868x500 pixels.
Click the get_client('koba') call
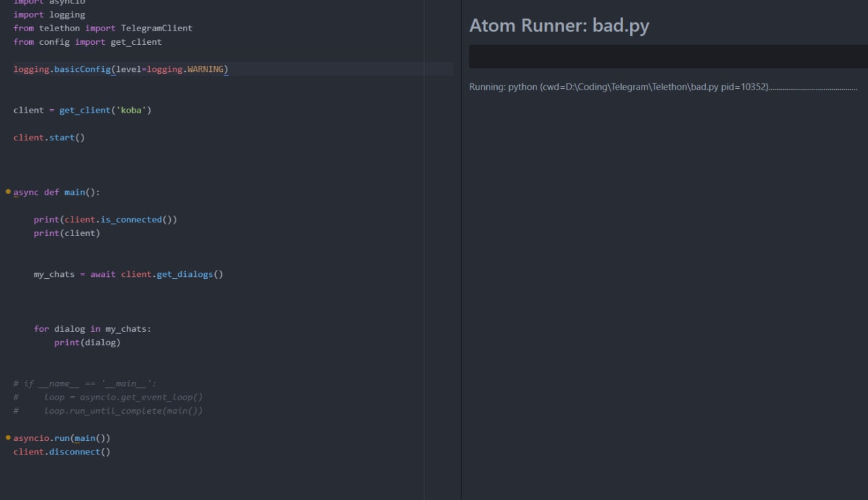click(105, 110)
